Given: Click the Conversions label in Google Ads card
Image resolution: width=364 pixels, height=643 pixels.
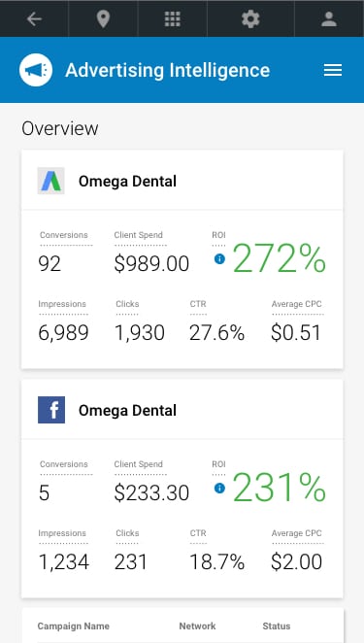Looking at the screenshot, I should (63, 235).
